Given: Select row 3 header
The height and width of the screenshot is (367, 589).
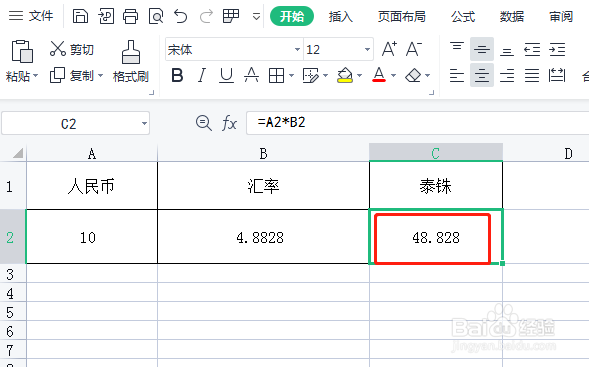Looking at the screenshot, I should click(x=13, y=274).
